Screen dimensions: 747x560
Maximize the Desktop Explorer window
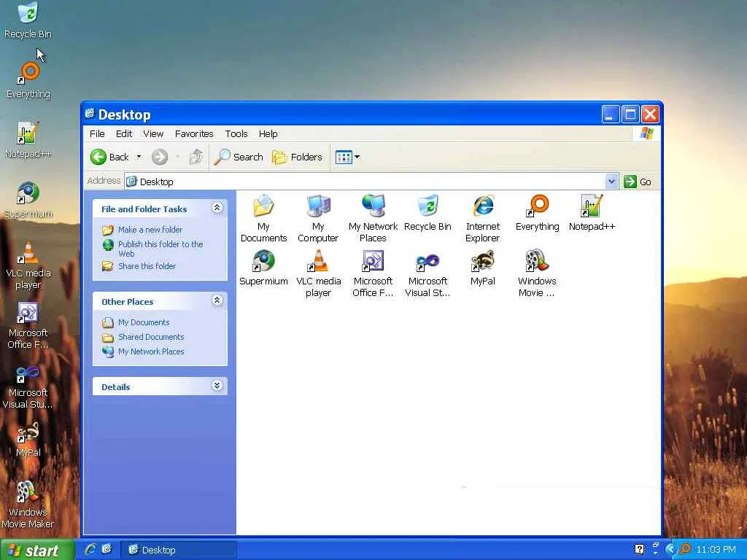(630, 114)
